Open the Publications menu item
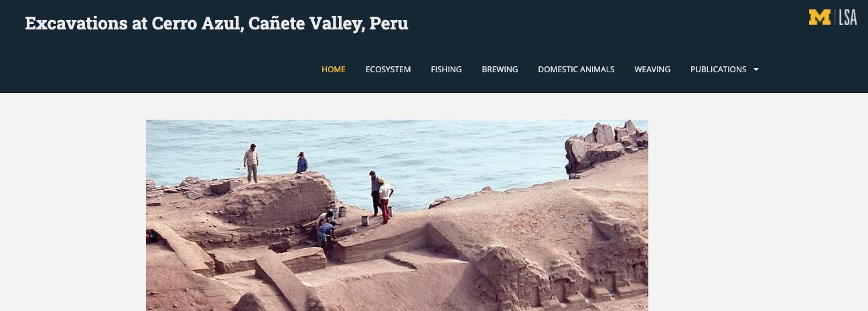Screen dimensions: 868x311 pos(718,70)
